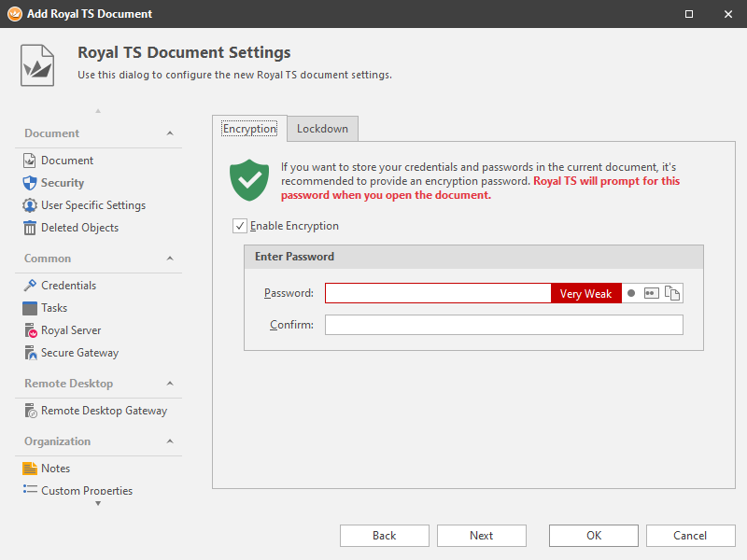Select the Custom Properties label
The height and width of the screenshot is (560, 747).
pos(87,491)
